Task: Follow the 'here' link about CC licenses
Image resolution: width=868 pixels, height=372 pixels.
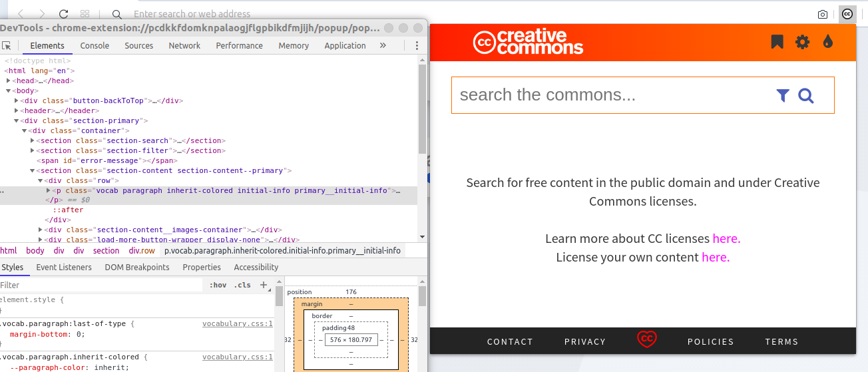Action: pyautogui.click(x=726, y=238)
